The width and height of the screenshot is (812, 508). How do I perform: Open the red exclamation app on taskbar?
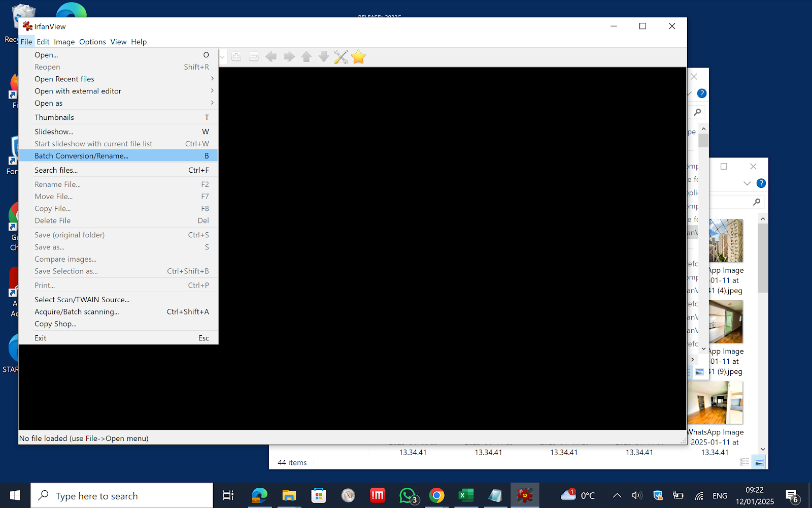pos(378,495)
